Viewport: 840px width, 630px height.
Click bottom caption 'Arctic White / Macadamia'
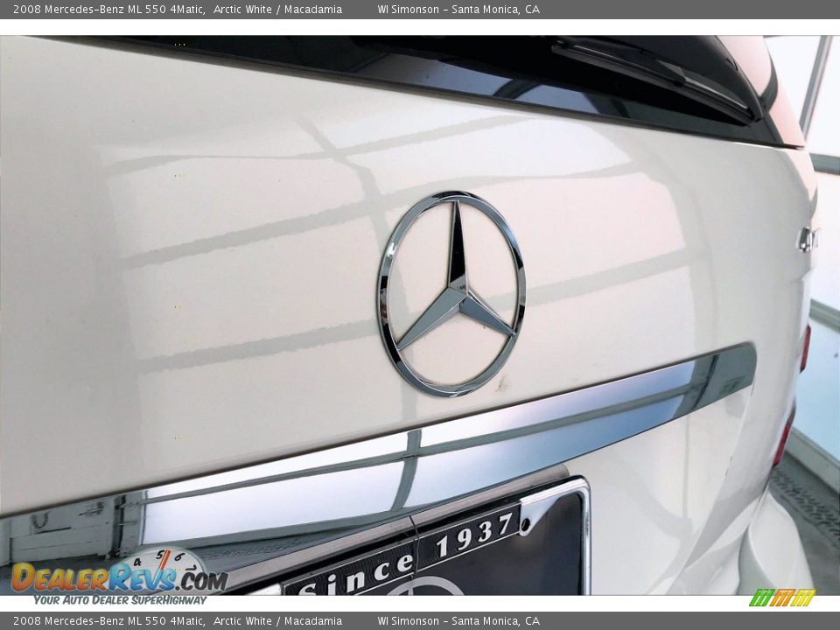277,621
